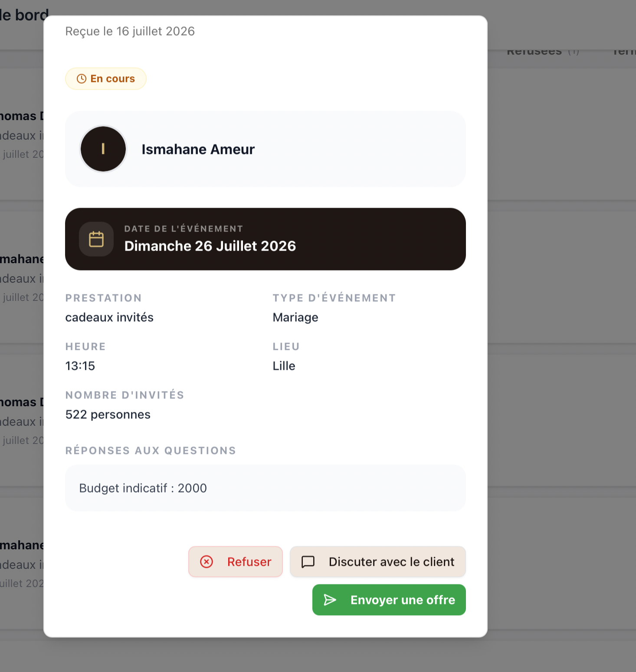Click the chat bubble icon for client discussion
The height and width of the screenshot is (672, 636).
[308, 562]
